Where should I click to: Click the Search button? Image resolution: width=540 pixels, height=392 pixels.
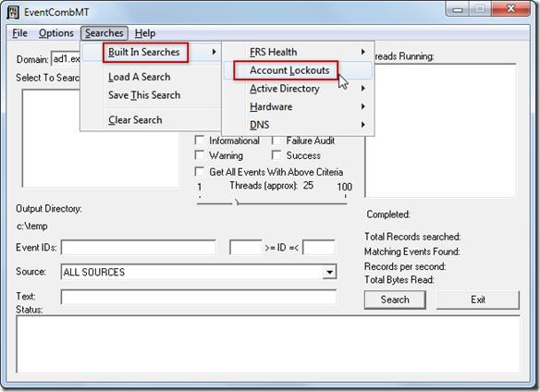point(395,300)
